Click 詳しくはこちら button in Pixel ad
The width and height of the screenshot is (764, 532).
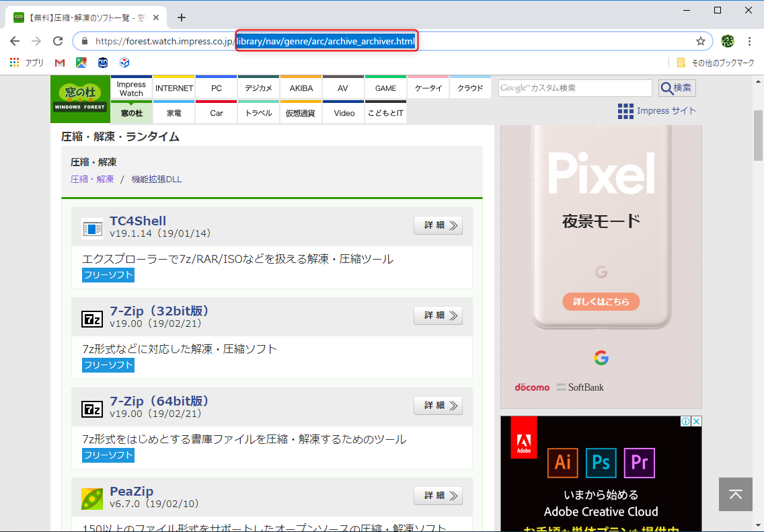coord(601,301)
